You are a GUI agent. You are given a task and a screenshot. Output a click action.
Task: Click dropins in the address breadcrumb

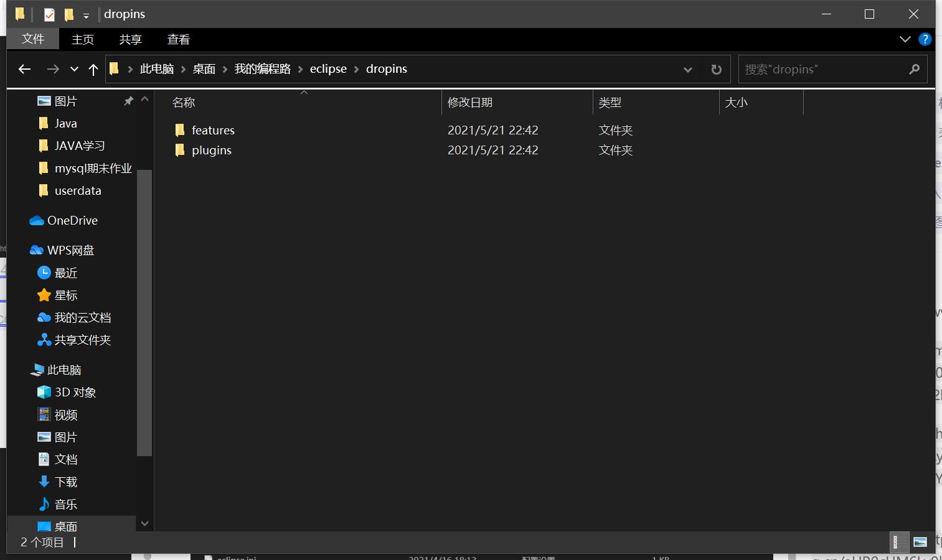[x=387, y=69]
